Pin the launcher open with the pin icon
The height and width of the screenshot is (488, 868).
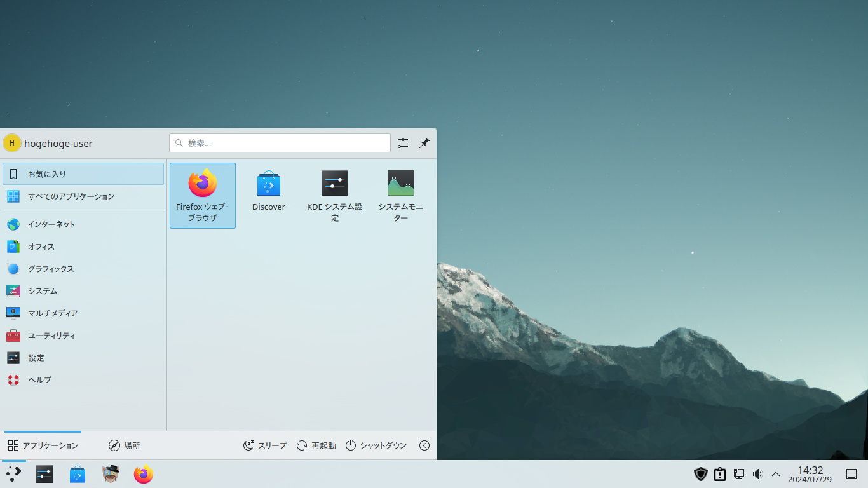click(424, 143)
